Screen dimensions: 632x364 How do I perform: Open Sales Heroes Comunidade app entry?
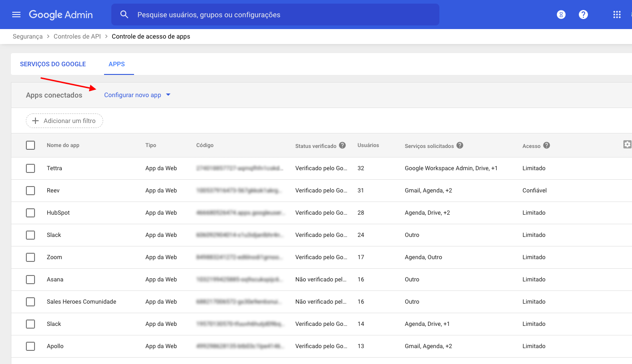[81, 302]
